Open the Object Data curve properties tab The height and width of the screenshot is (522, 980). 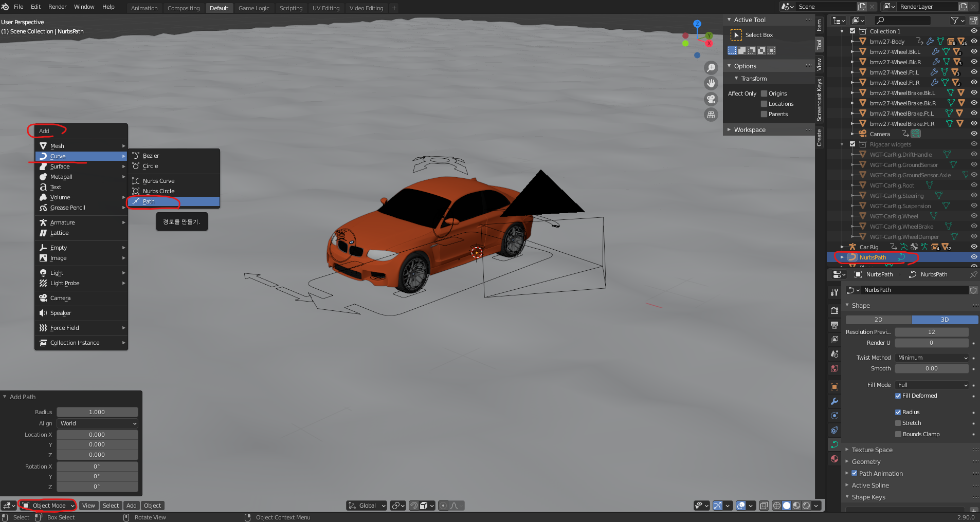(834, 444)
